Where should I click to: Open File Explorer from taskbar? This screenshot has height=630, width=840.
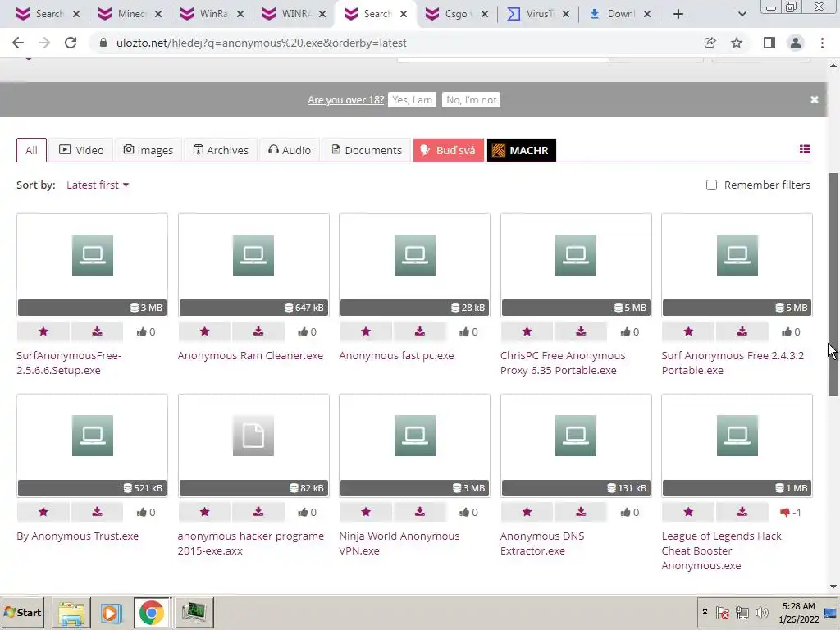71,612
